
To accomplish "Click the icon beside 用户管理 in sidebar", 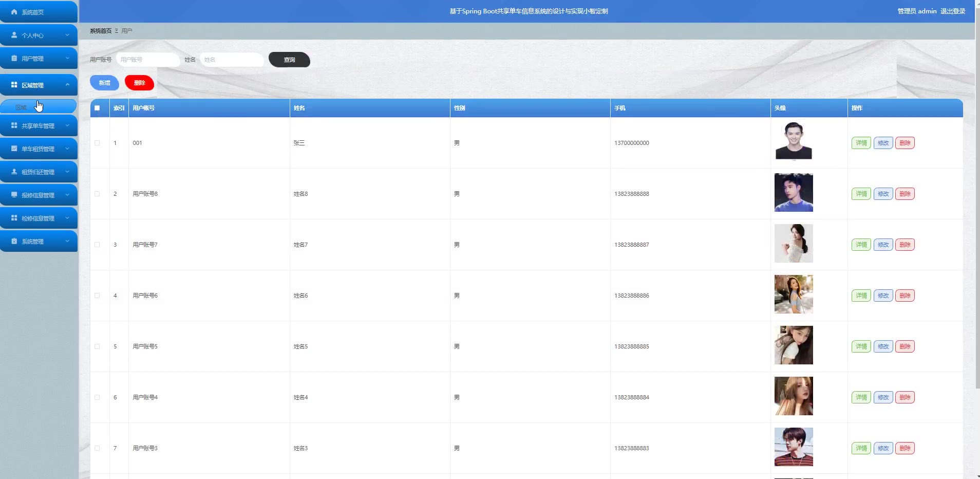I will click(14, 58).
